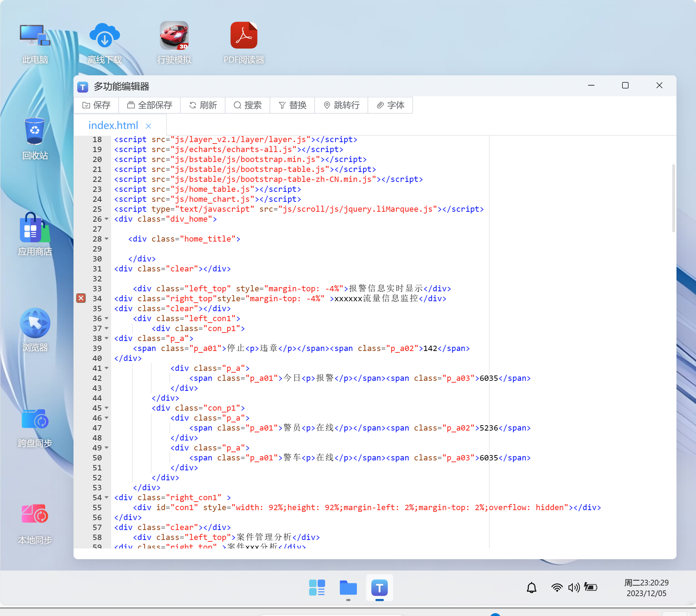Click the 保存 save toolbar button
This screenshot has width=696, height=616.
tap(96, 105)
